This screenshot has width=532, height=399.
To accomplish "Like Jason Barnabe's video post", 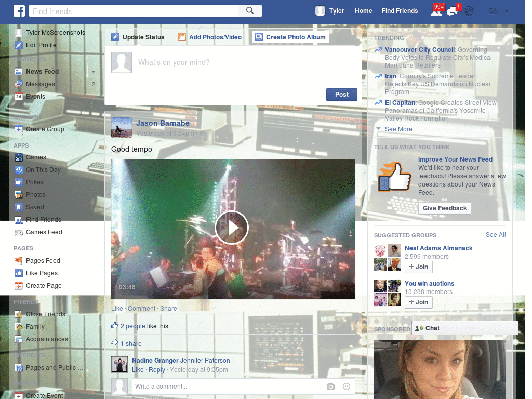I will [117, 309].
